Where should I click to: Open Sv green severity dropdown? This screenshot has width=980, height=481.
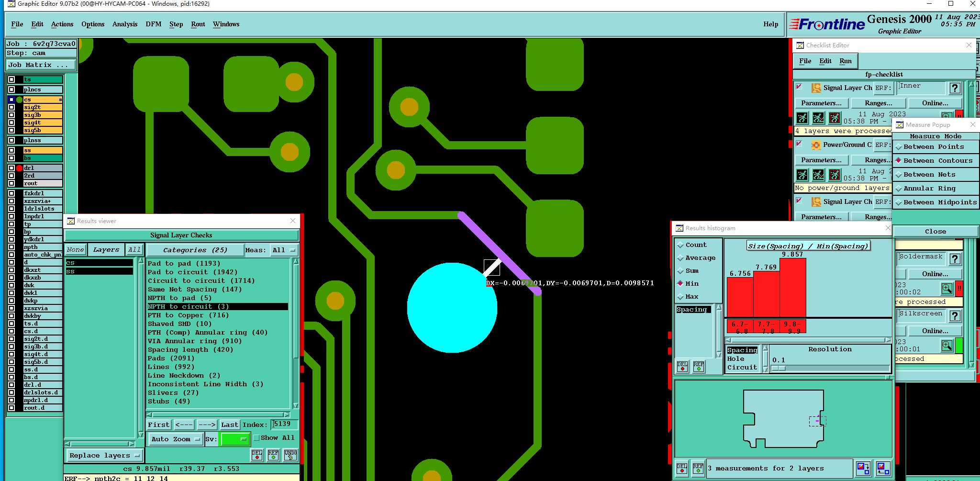[234, 439]
